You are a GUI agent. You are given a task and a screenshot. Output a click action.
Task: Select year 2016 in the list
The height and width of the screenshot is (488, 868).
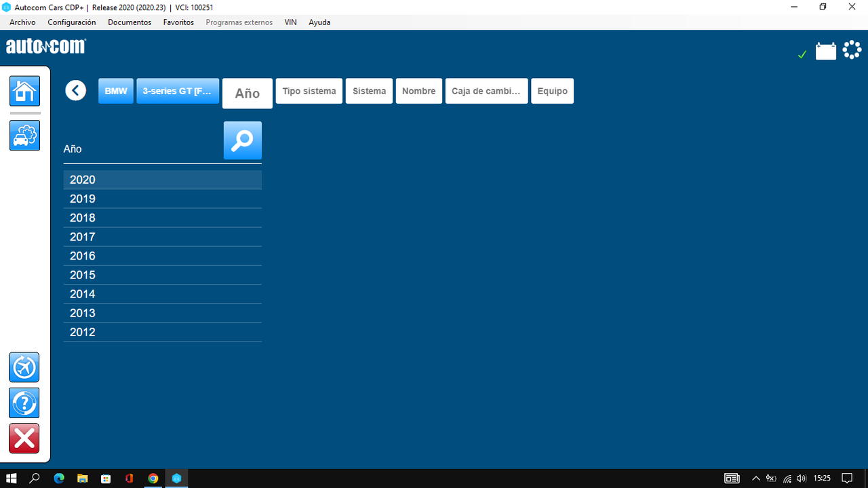click(163, 256)
